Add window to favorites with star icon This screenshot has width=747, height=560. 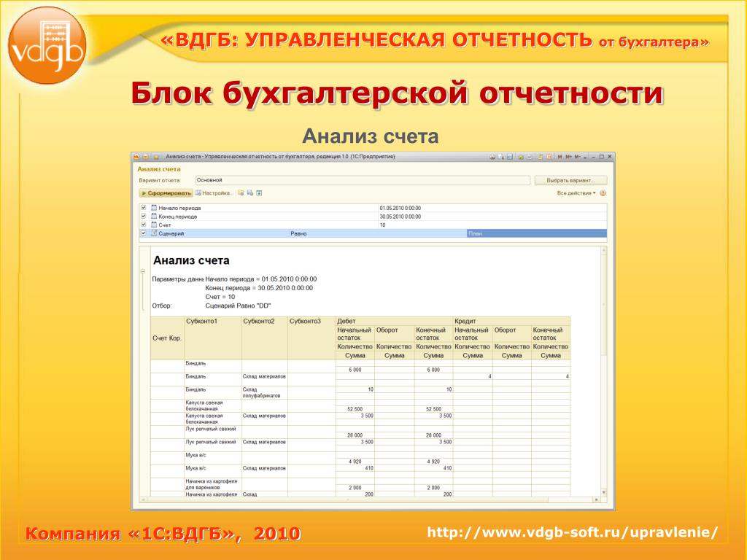point(156,157)
